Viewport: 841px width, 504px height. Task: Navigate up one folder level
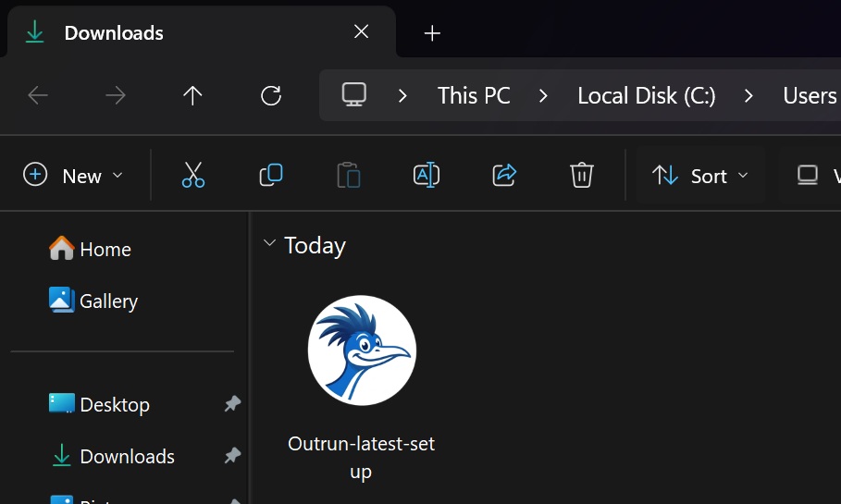point(192,96)
